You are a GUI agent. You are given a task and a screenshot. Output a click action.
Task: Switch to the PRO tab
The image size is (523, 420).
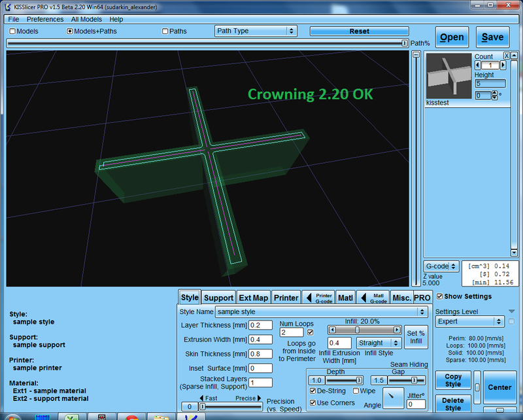click(x=422, y=298)
